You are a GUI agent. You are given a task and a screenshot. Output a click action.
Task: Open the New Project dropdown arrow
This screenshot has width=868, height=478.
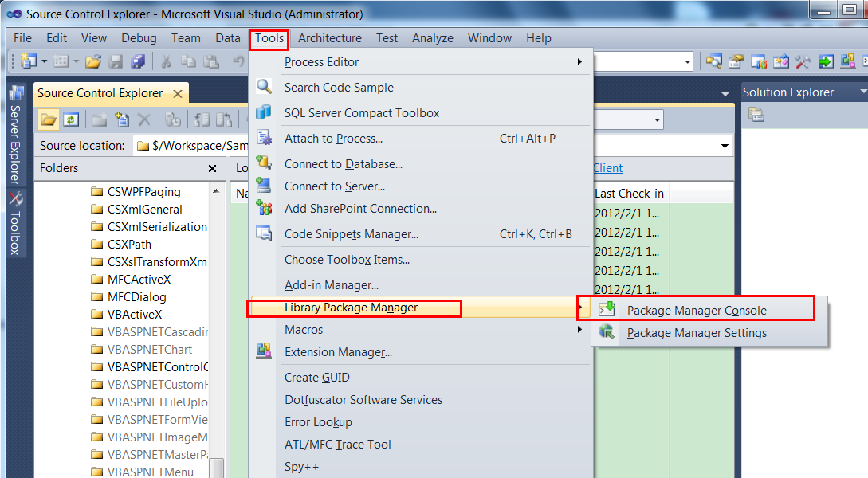tap(44, 61)
